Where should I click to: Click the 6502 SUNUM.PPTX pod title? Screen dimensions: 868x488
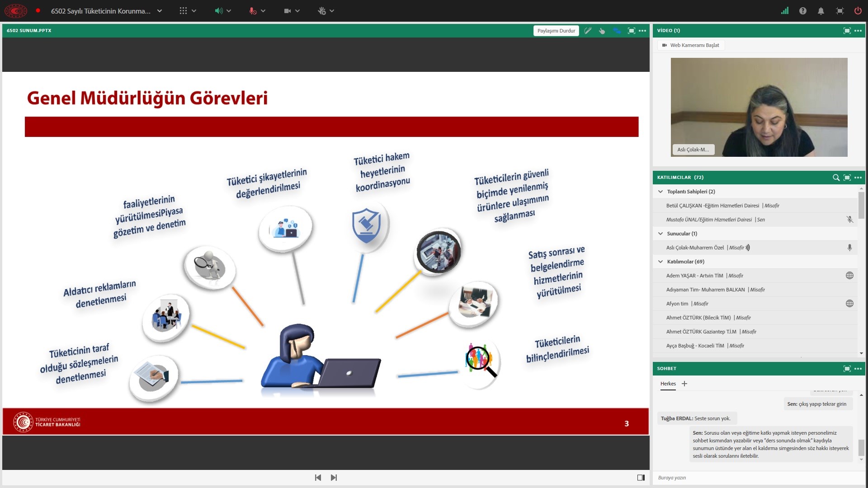pos(29,31)
